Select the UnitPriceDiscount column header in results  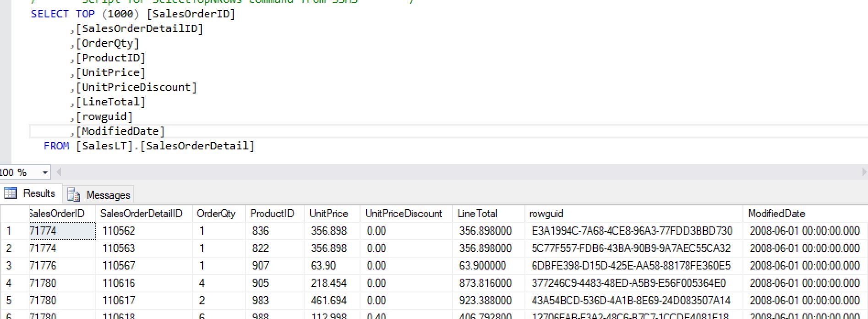(406, 214)
